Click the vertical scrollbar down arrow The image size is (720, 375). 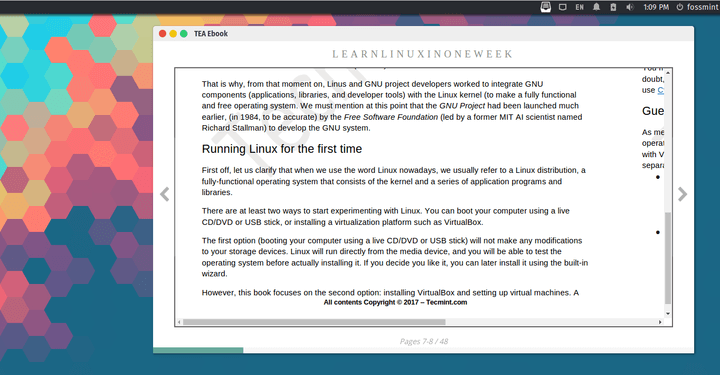(x=668, y=314)
